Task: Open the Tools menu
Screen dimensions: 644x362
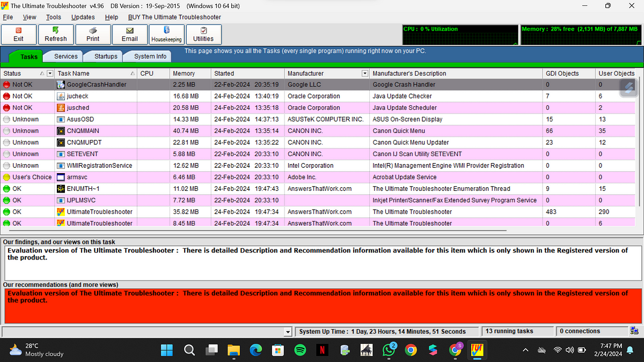Action: point(54,17)
